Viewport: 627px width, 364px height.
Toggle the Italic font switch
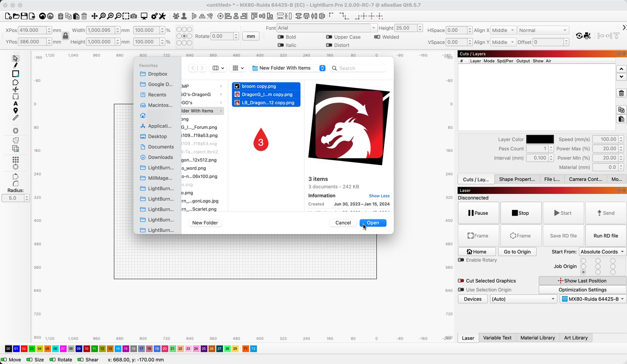coord(281,45)
